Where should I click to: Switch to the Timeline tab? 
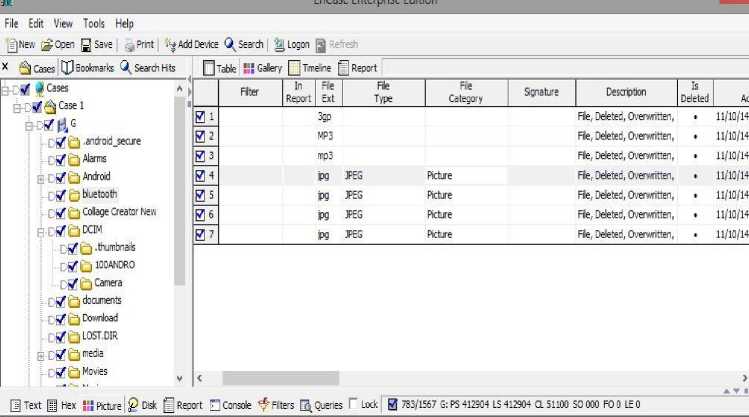[310, 68]
